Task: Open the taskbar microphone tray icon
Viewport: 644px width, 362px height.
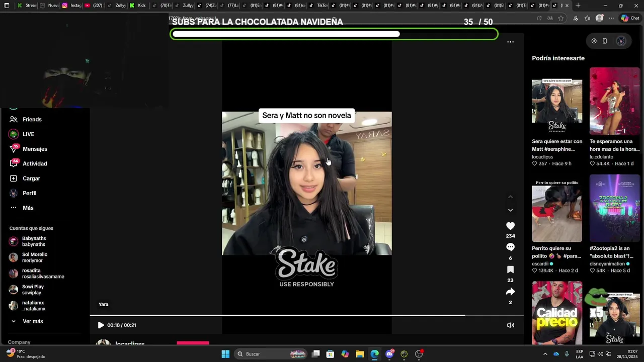Action: tap(567, 354)
